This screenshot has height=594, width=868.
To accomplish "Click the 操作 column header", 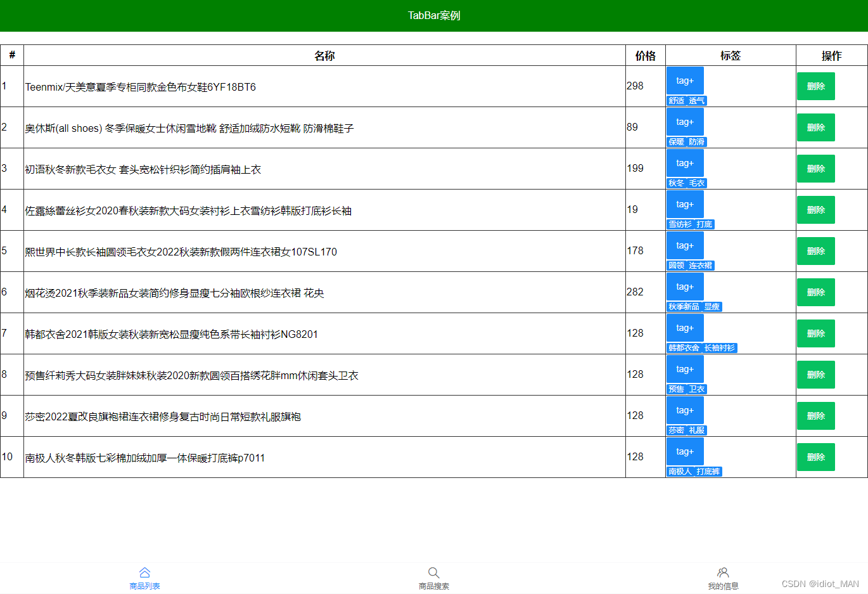I will coord(831,56).
